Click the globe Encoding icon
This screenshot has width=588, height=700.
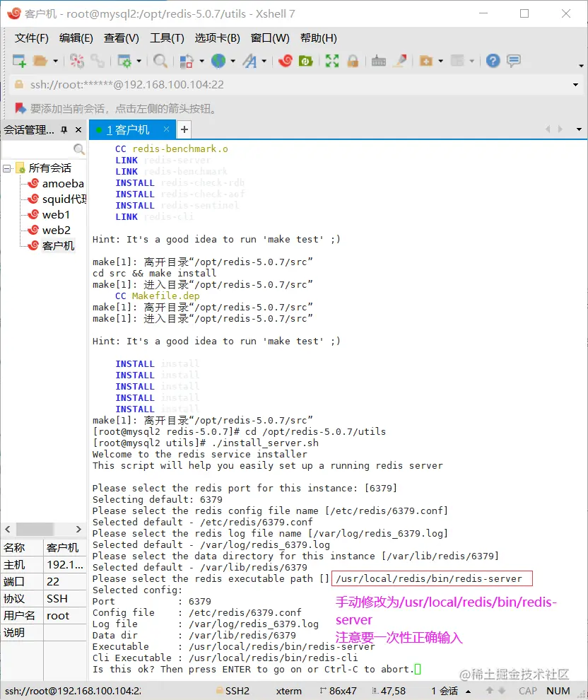[x=218, y=60]
